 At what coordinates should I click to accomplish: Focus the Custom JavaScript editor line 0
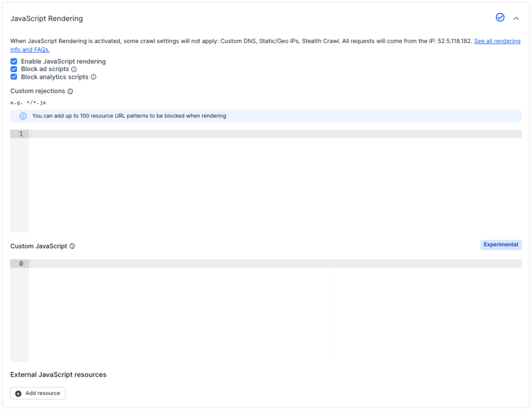coord(276,264)
